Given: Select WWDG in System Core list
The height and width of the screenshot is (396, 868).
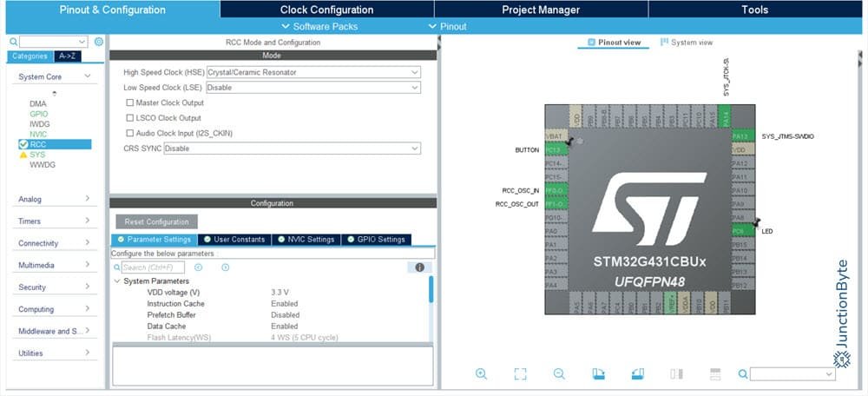Looking at the screenshot, I should tap(43, 164).
